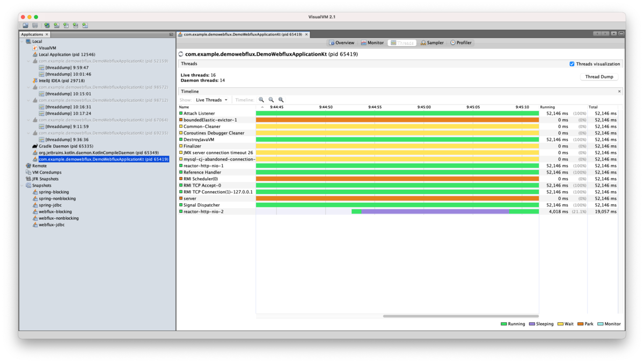Collapse the DemoWebfluxApplicationKt (pid 67064) node
The height and width of the screenshot is (363, 644).
[x=29, y=120]
